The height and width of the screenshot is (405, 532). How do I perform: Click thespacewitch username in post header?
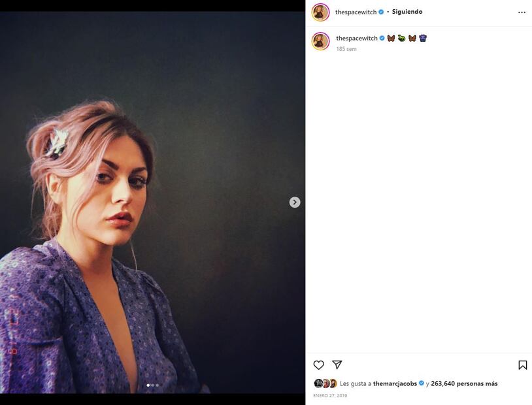click(x=356, y=12)
